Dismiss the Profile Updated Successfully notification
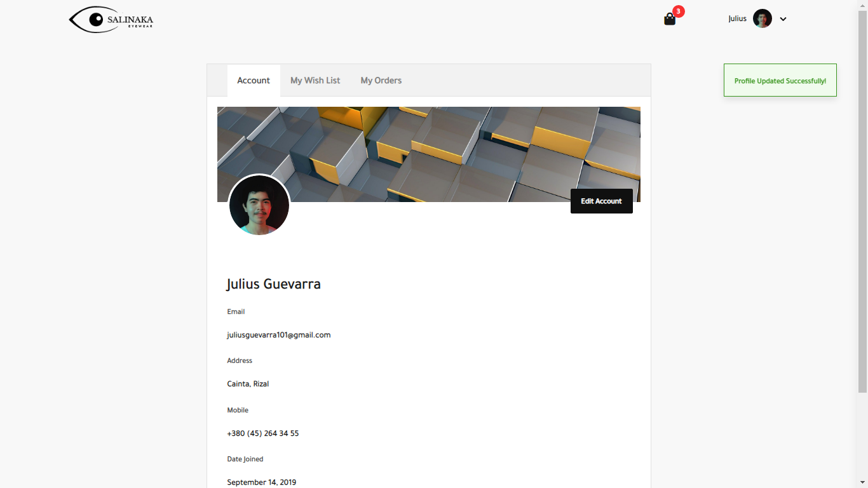Viewport: 868px width, 488px height. (780, 81)
